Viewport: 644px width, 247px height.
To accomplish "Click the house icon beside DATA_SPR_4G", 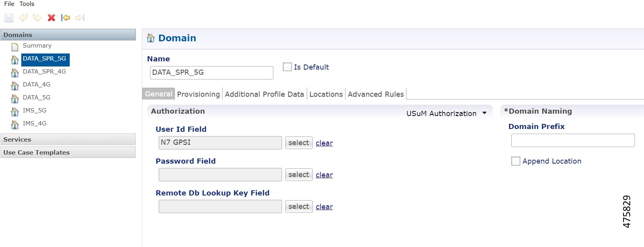I will click(15, 73).
